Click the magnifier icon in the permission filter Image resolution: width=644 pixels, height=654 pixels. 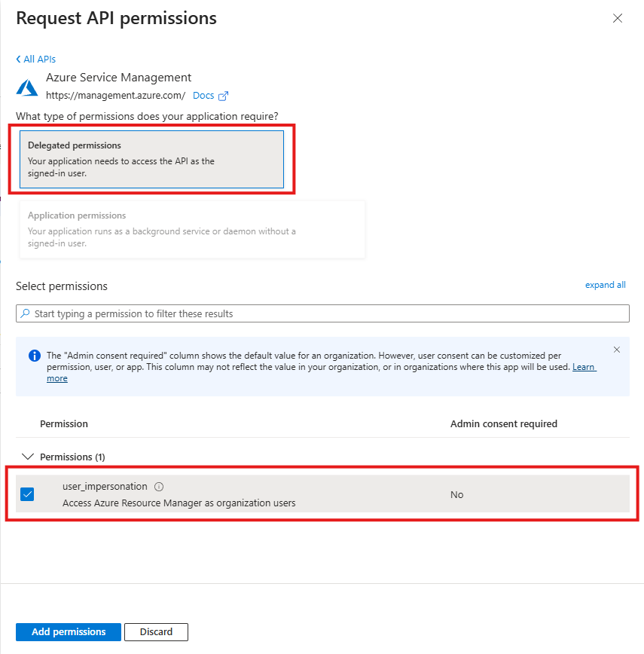coord(25,313)
